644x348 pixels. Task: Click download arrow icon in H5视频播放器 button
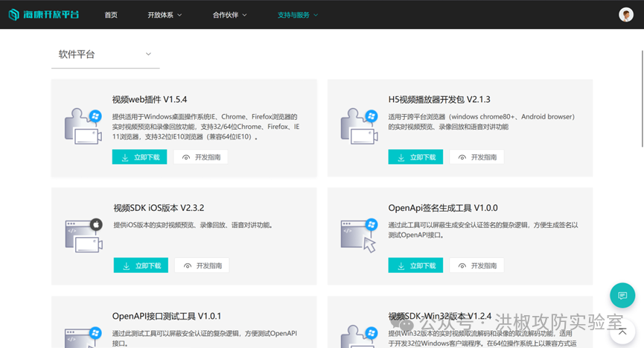pyautogui.click(x=401, y=157)
